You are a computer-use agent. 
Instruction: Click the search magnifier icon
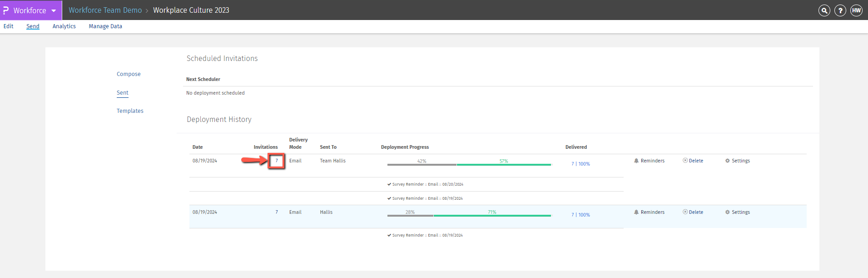(824, 10)
